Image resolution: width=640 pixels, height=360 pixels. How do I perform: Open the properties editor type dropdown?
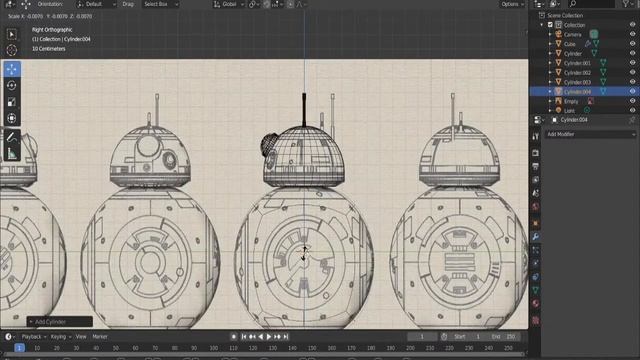539,120
